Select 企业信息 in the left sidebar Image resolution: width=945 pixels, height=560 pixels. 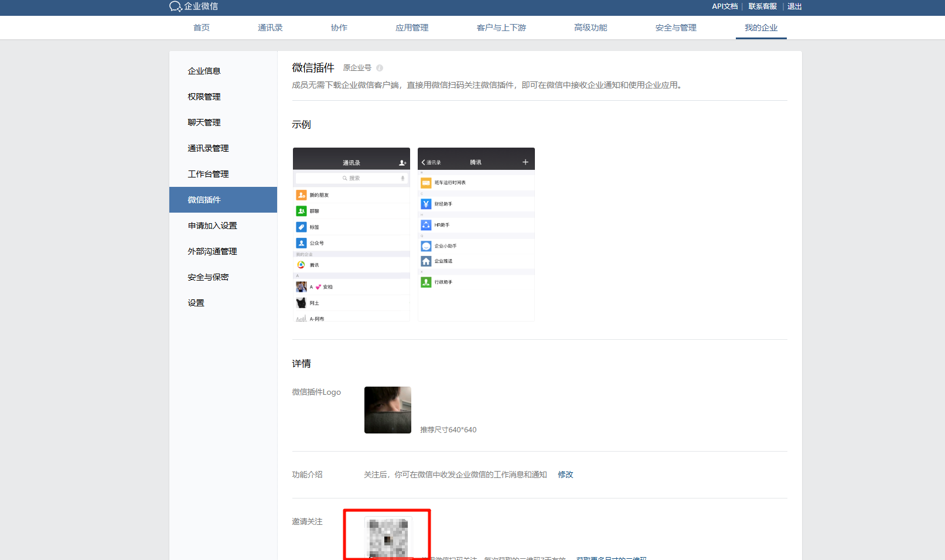tap(204, 71)
